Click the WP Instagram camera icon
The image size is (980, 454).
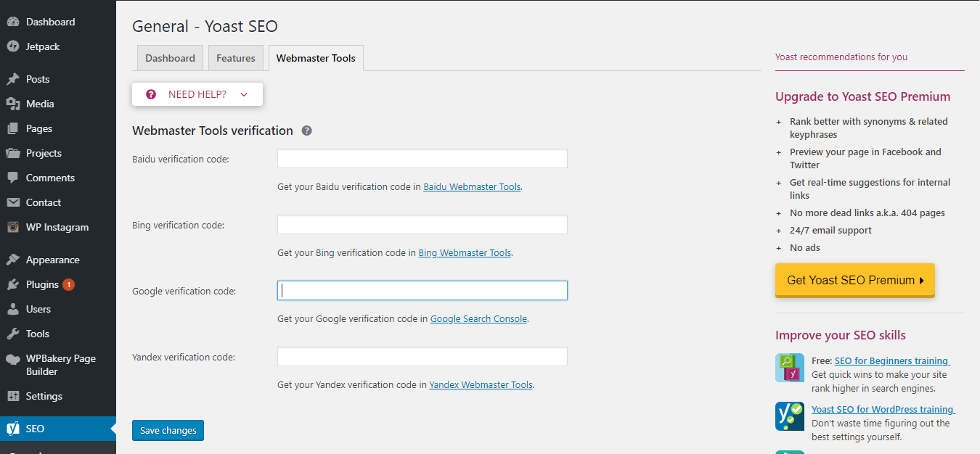click(x=13, y=227)
